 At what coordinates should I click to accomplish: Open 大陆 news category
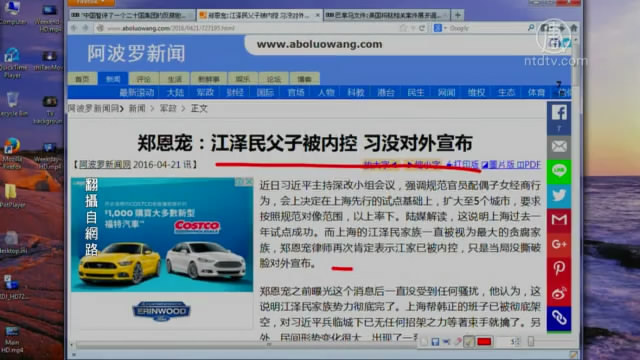(175, 92)
